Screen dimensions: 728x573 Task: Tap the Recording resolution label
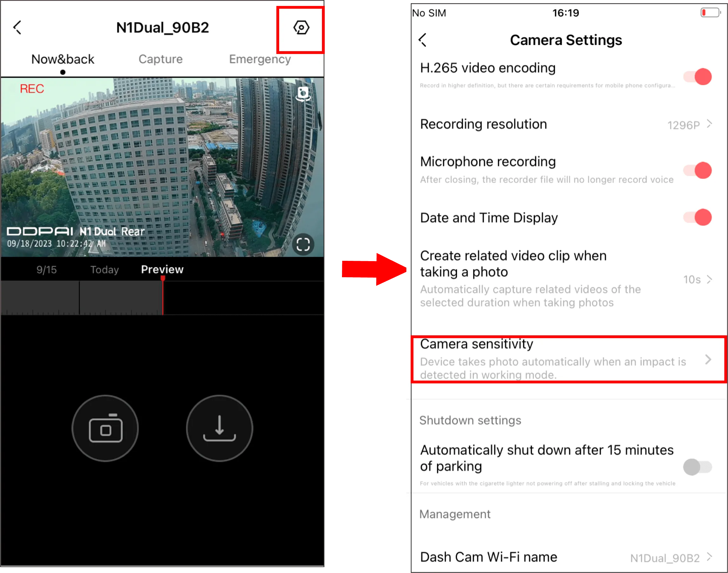(483, 124)
